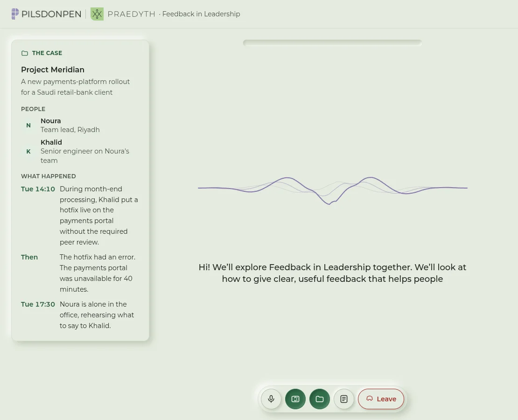The height and width of the screenshot is (420, 518).
Task: Toggle the green case folder button
Action: [x=320, y=399]
